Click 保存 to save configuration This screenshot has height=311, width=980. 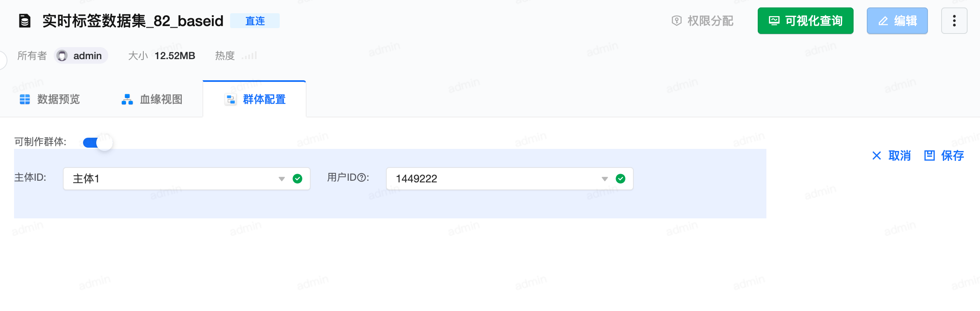point(944,155)
